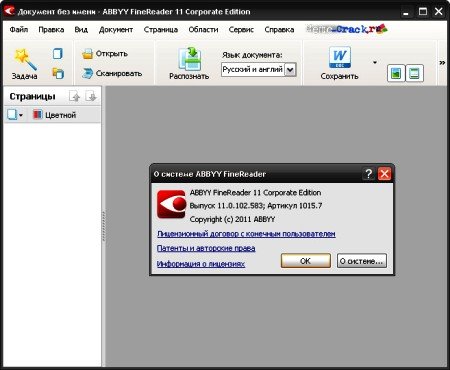Viewport: 450px width, 370px height.
Task: Click the Открыть text label
Action: (112, 54)
